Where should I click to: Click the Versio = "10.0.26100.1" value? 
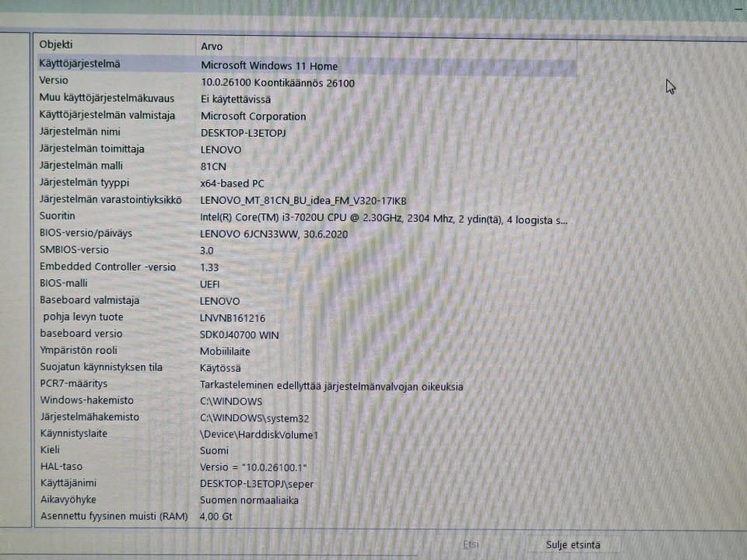(x=254, y=467)
